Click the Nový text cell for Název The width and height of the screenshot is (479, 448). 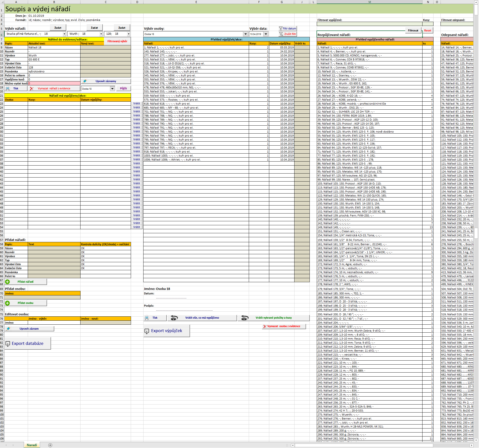[105, 47]
